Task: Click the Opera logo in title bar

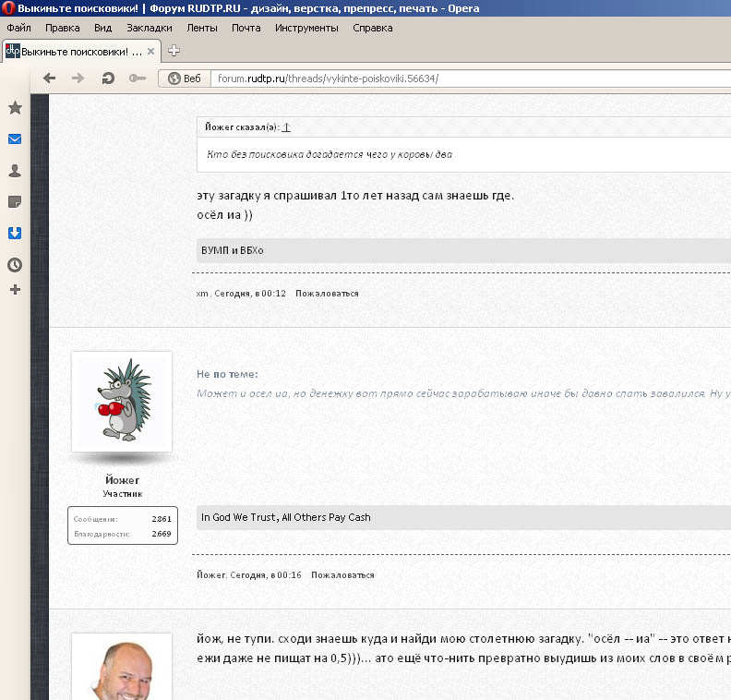Action: (8, 8)
